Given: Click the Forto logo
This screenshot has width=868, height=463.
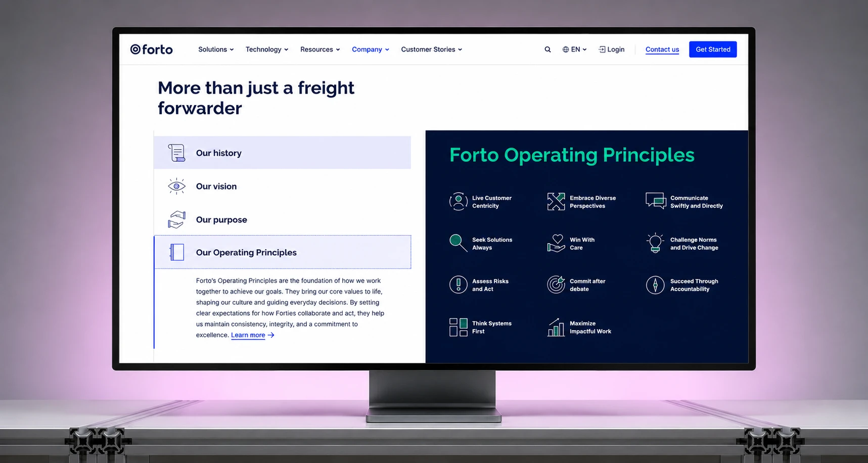Looking at the screenshot, I should pyautogui.click(x=151, y=50).
